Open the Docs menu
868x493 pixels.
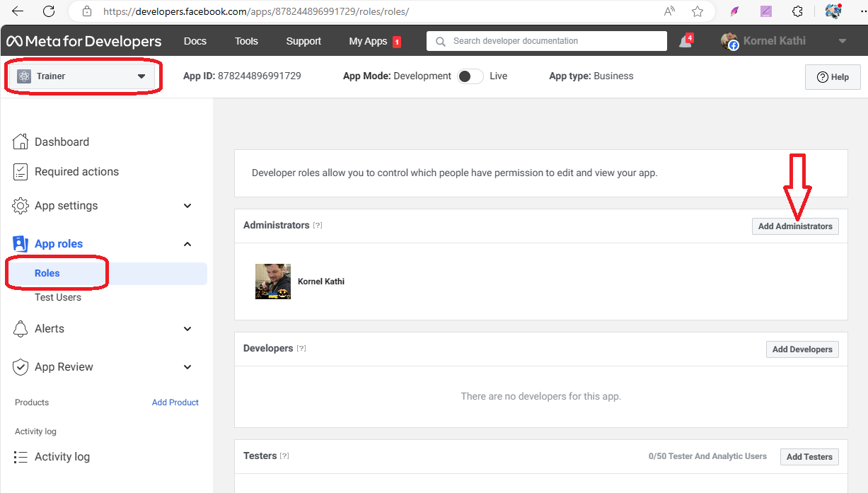(195, 41)
